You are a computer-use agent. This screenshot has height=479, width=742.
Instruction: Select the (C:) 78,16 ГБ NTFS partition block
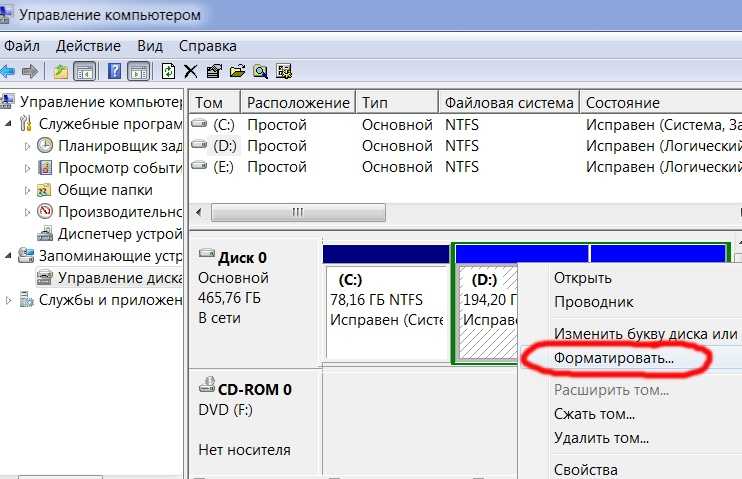(x=387, y=312)
